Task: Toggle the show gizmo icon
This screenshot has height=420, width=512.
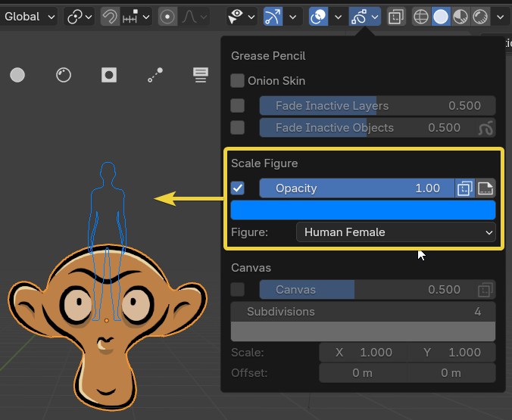Action: (x=273, y=17)
